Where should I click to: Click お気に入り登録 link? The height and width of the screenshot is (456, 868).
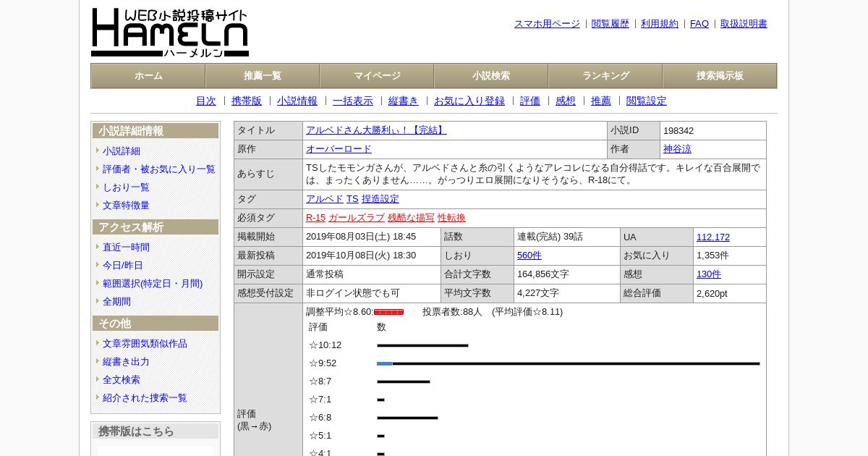click(469, 101)
